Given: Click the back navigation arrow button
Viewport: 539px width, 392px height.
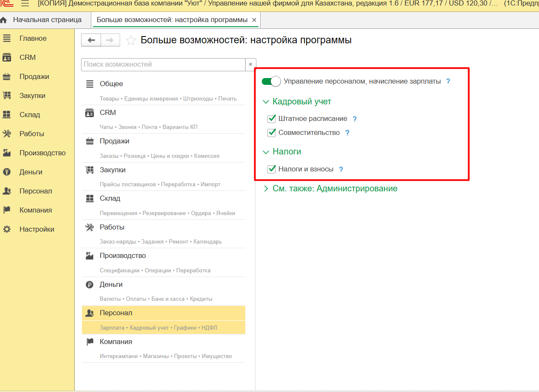Looking at the screenshot, I should 91,40.
